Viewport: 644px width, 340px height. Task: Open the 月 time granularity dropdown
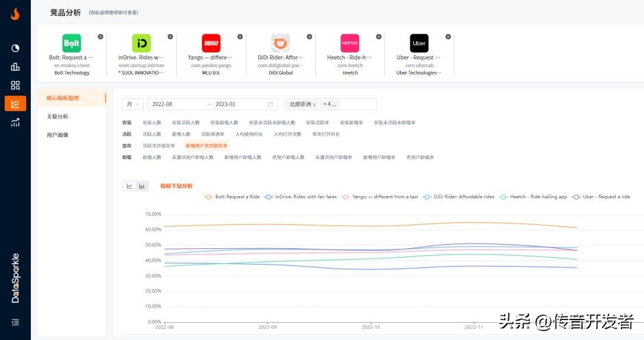[x=132, y=104]
